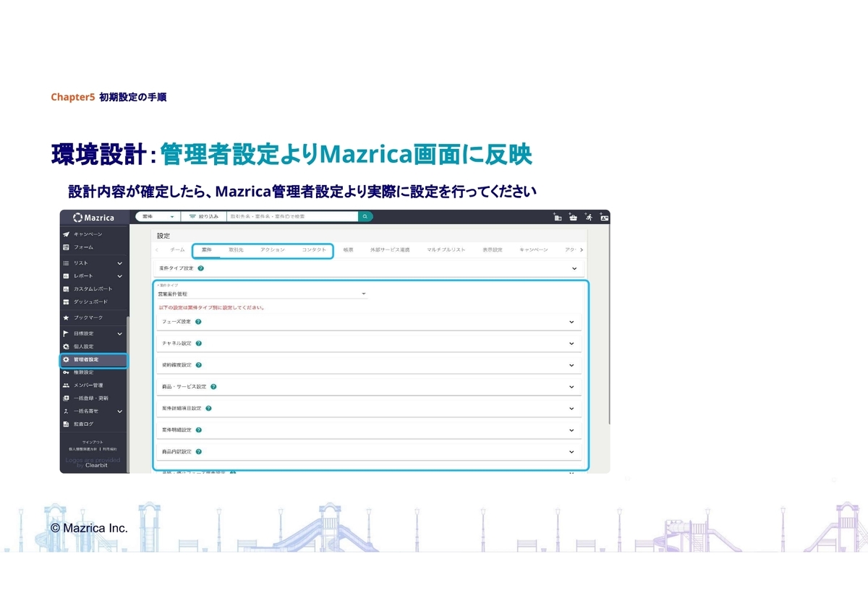Click the add deal briefcase icon
The image size is (868, 614).
tap(573, 216)
